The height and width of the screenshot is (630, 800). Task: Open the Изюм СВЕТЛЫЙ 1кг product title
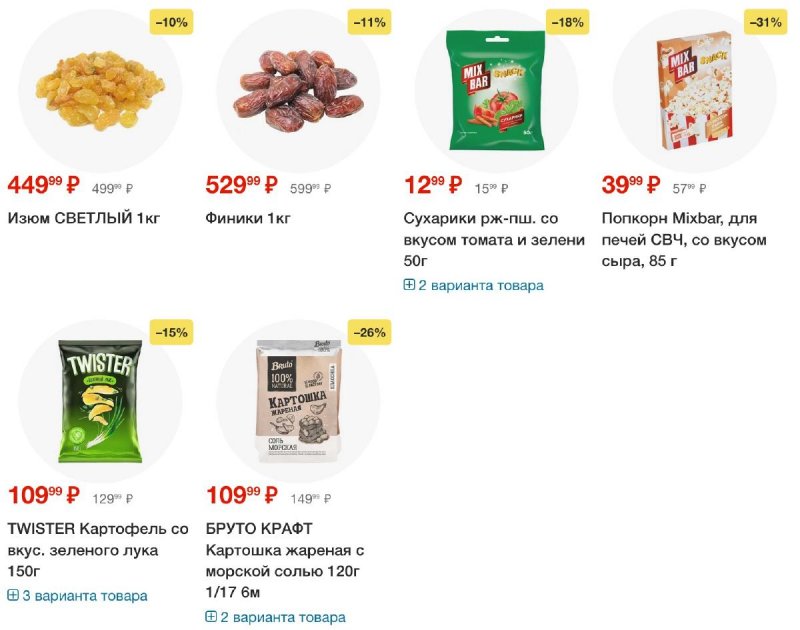[x=84, y=218]
